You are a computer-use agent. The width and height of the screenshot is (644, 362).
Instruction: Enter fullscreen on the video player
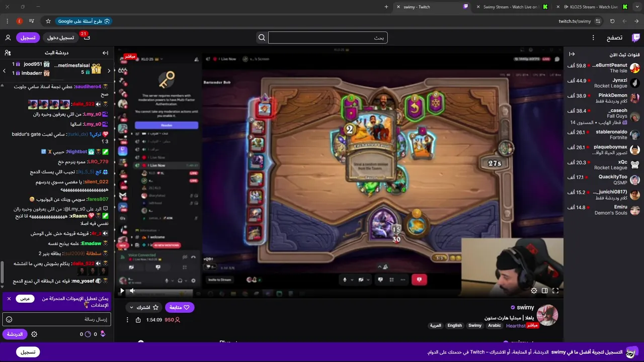(555, 291)
